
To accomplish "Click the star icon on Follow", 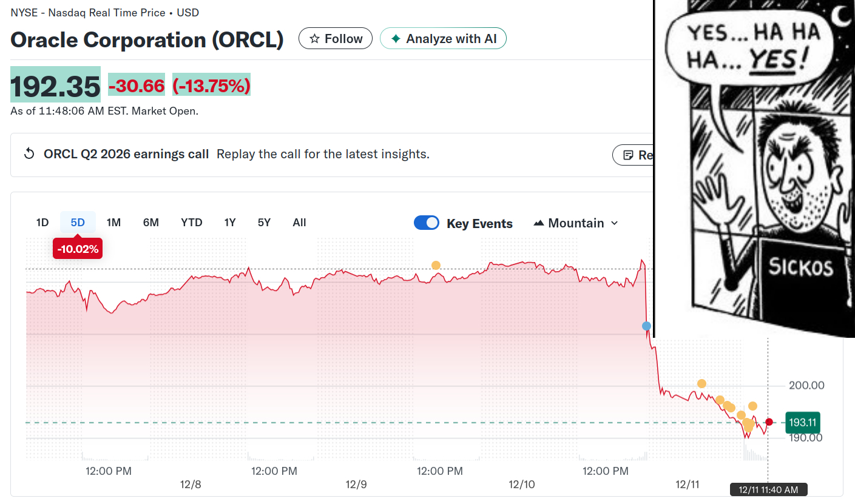I will click(x=314, y=39).
